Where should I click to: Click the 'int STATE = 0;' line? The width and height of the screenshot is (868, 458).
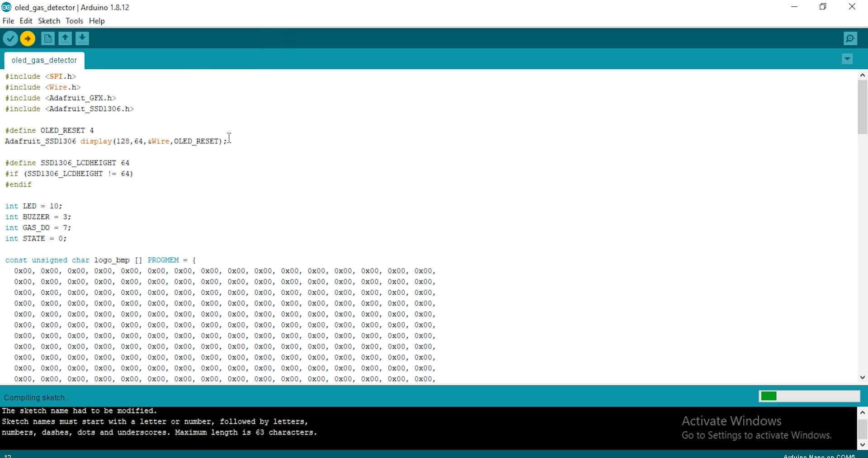(x=36, y=239)
